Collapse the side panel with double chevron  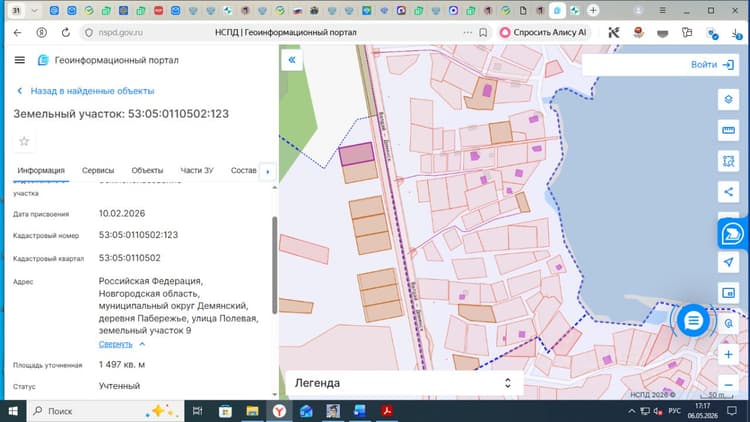coord(292,60)
